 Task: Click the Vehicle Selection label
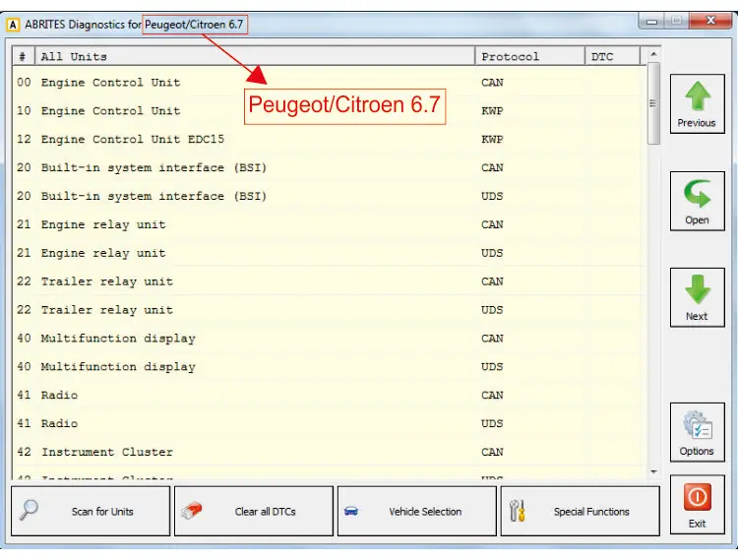pos(425,512)
